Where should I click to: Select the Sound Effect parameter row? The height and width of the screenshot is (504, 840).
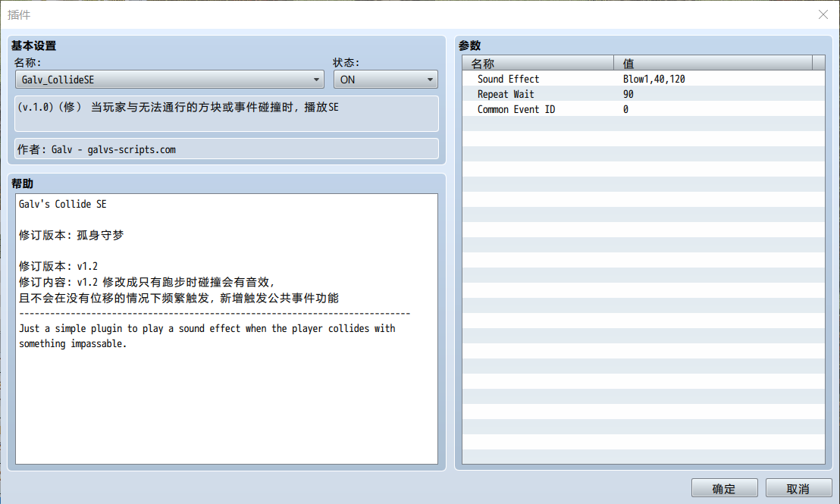[x=644, y=79]
